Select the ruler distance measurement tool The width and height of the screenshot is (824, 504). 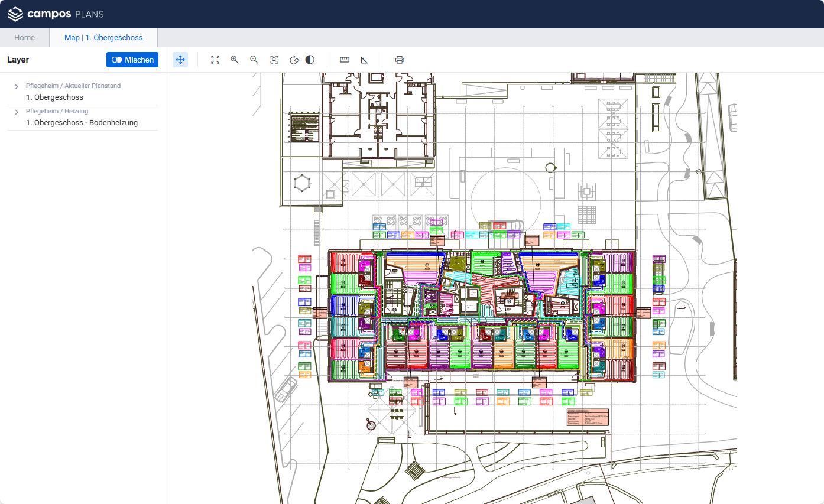[345, 60]
